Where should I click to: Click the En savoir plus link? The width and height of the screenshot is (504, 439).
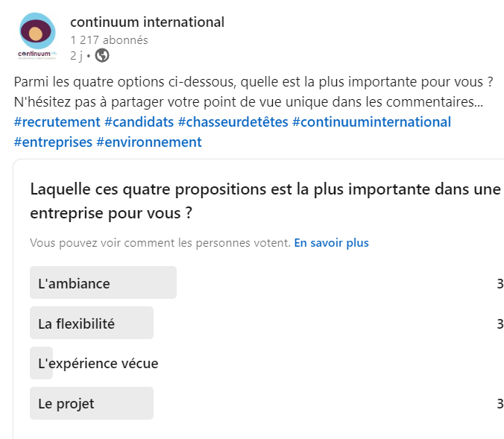tap(331, 243)
